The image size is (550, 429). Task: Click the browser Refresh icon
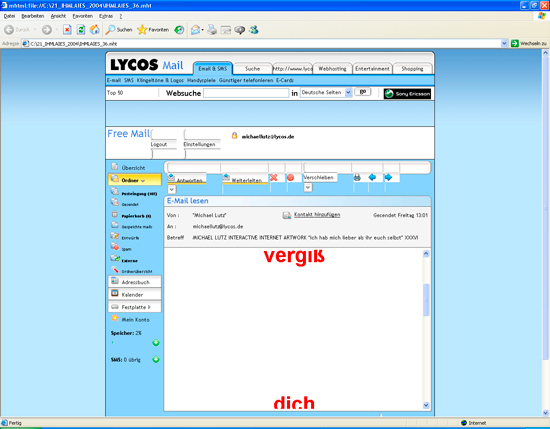coord(81,30)
